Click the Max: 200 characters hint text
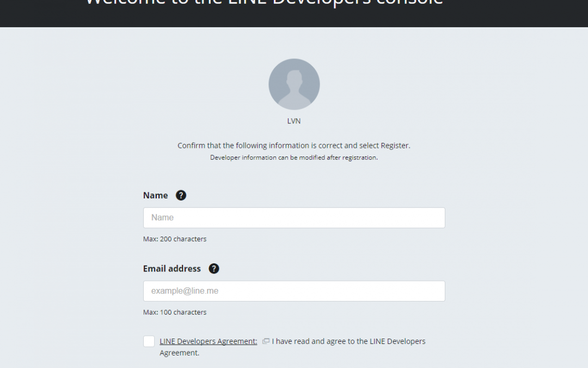The height and width of the screenshot is (368, 588). (x=175, y=239)
